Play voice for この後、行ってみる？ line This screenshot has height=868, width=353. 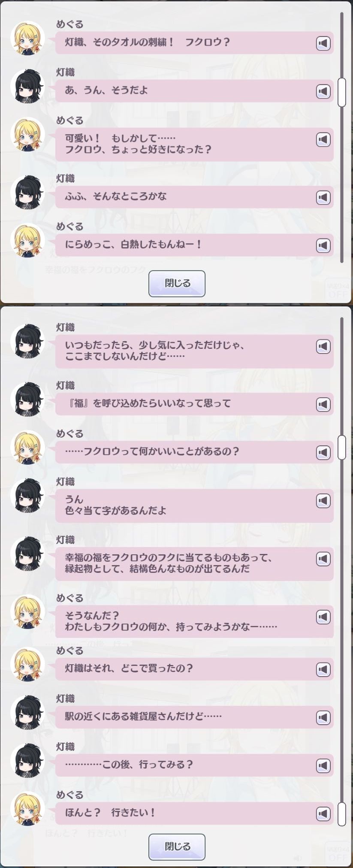323,765
